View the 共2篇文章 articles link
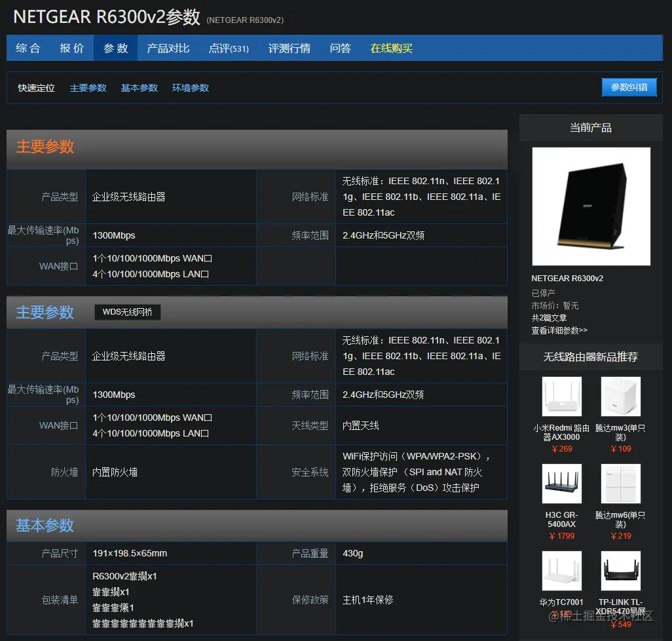Viewport: 672px width, 641px height. click(551, 318)
